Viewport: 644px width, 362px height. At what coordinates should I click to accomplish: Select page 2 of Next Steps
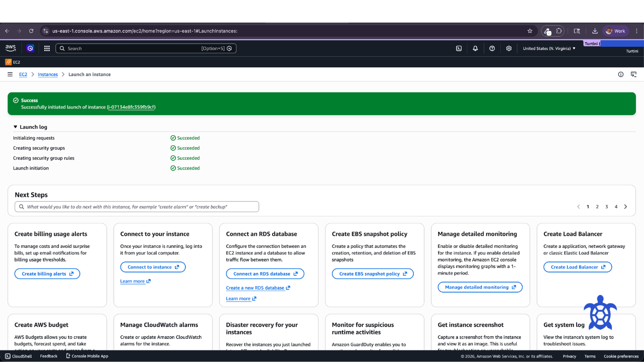tap(597, 207)
